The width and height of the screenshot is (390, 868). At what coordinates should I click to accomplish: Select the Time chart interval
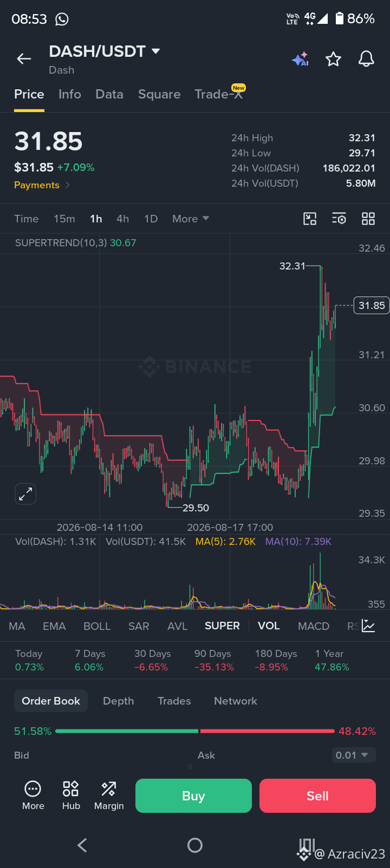[x=27, y=219]
